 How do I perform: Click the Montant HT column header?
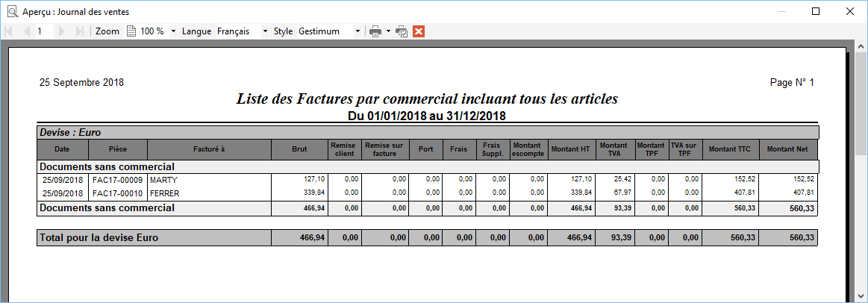point(569,149)
